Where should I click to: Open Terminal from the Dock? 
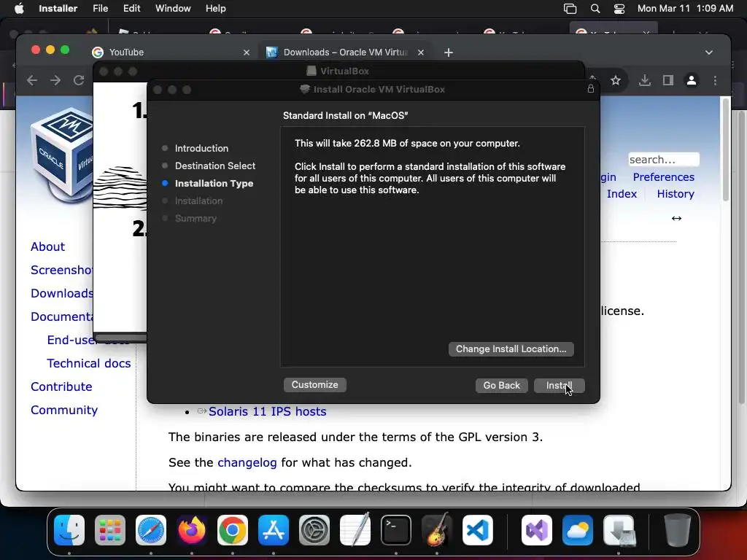[396, 530]
